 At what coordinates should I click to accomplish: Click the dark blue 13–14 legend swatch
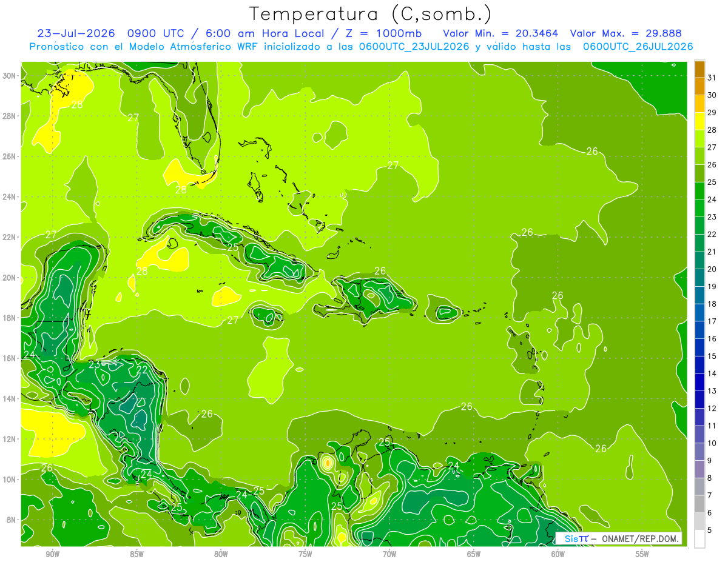(x=699, y=383)
